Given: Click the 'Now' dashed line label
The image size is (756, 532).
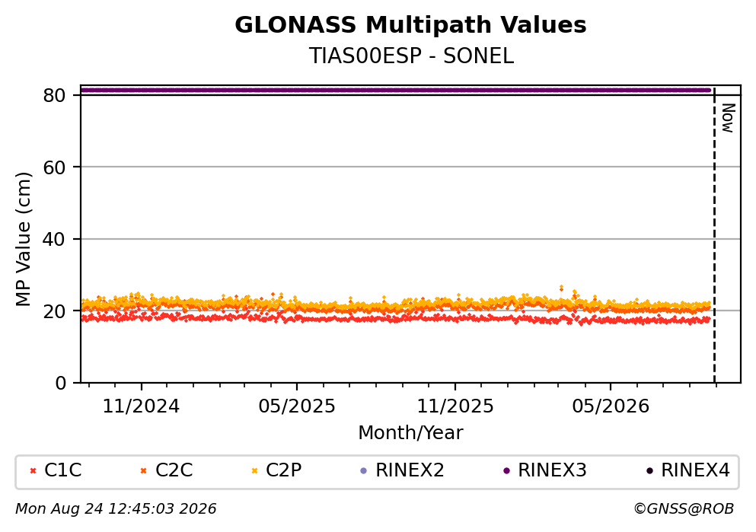Looking at the screenshot, I should (728, 118).
